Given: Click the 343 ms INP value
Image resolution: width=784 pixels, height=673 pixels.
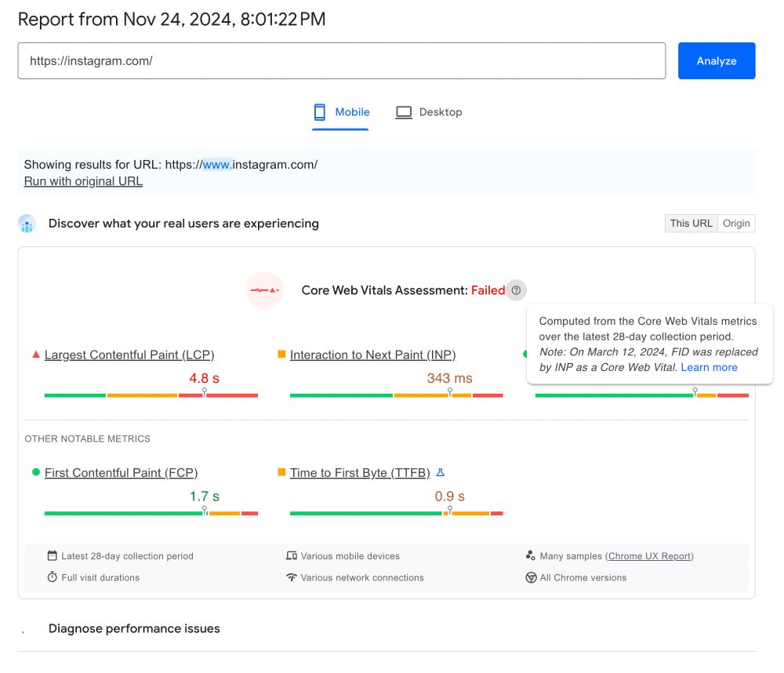Looking at the screenshot, I should (449, 378).
